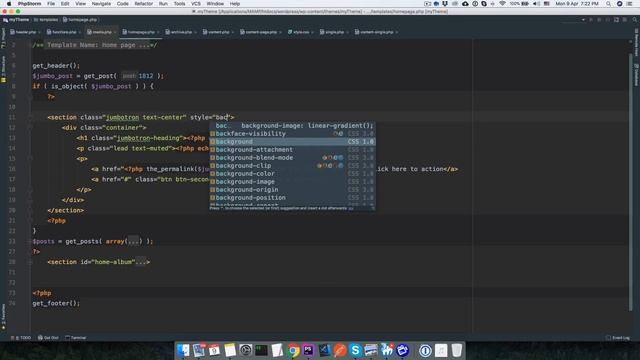Choose background-color from autocomplete list
Screen dimensions: 640x360
point(292,173)
